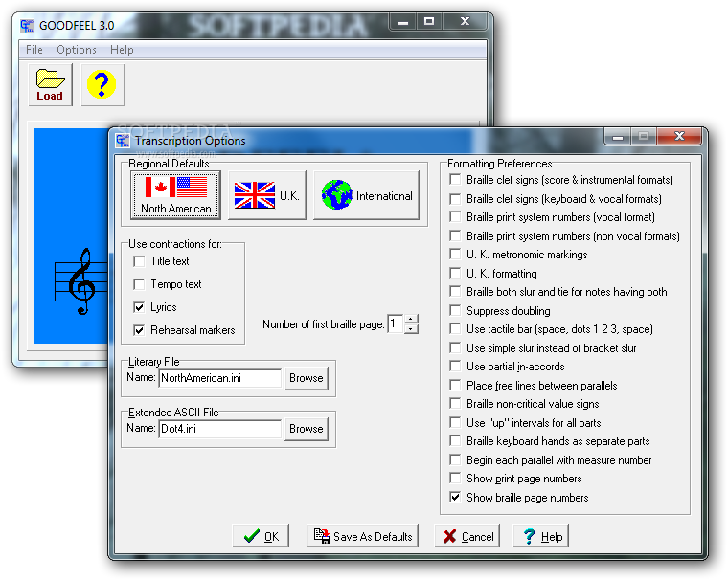Uncheck Show braille page numbers
This screenshot has width=728, height=580.
(455, 497)
